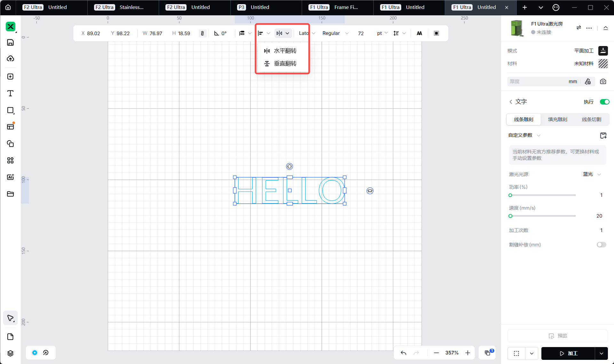Open the layers panel icon
Screen dimensions: 614x364
10,353
